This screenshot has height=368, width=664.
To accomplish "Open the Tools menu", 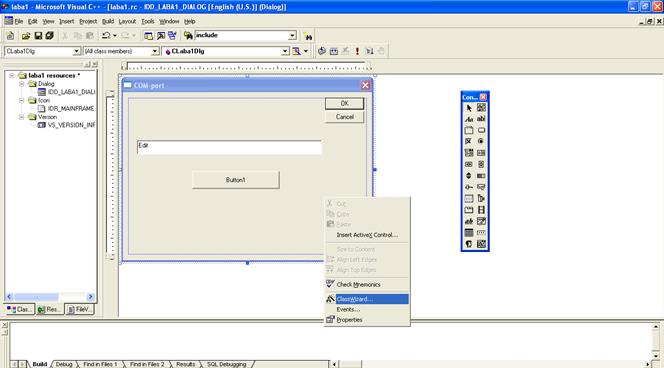I will pyautogui.click(x=148, y=21).
